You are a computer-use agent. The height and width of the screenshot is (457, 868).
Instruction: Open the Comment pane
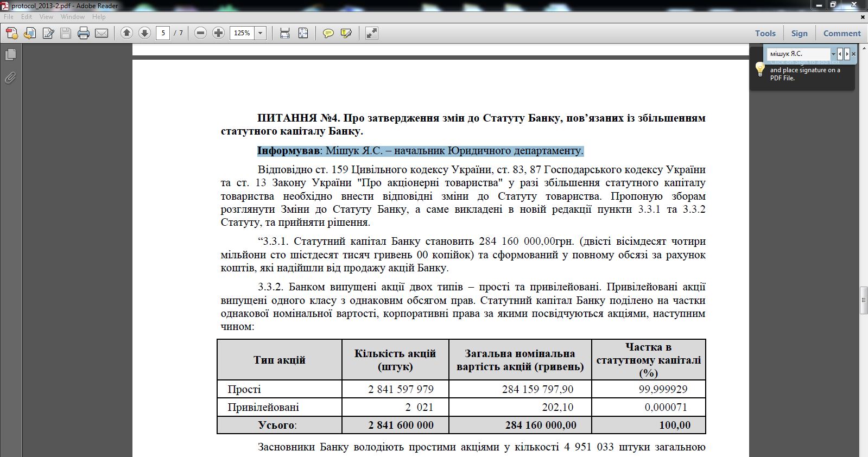tap(841, 33)
